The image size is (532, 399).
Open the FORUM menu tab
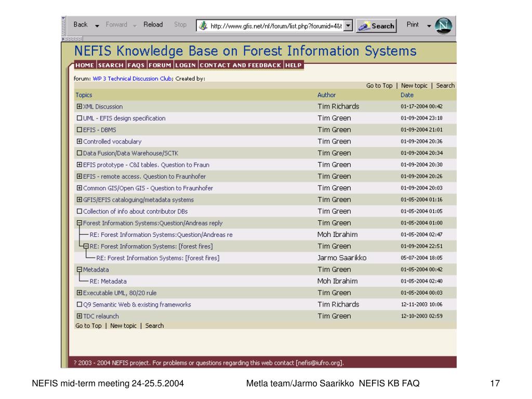160,65
